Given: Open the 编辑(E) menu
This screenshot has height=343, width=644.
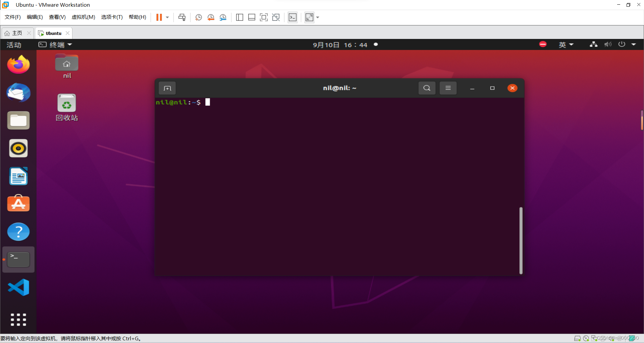Looking at the screenshot, I should pyautogui.click(x=35, y=17).
